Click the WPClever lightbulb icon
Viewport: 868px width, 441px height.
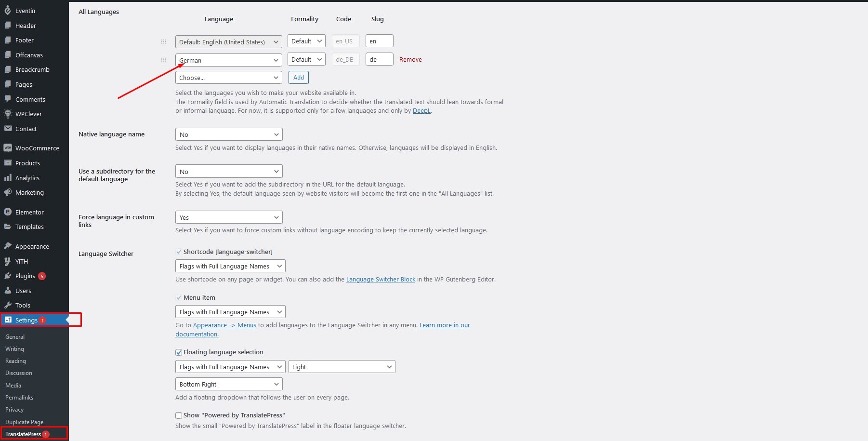coord(7,114)
